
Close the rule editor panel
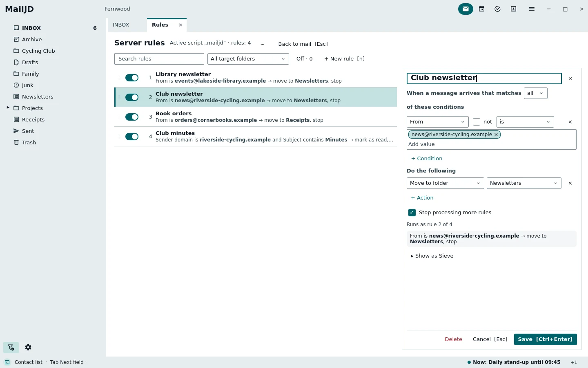pos(570,79)
